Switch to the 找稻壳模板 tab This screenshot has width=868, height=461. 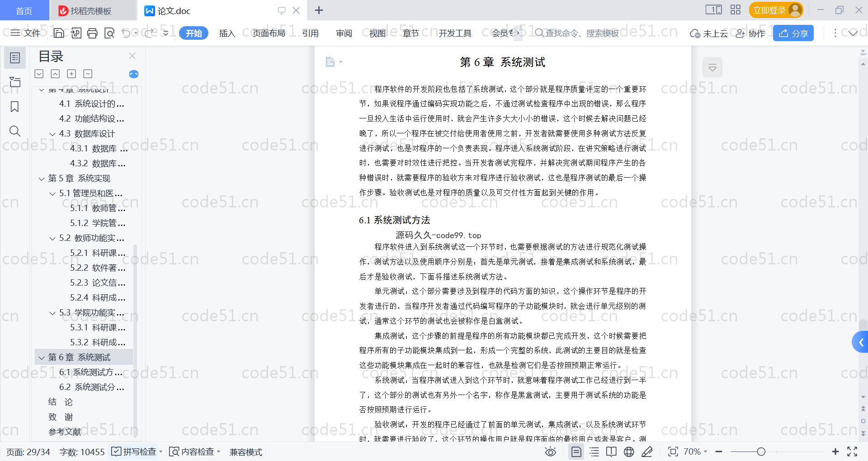(x=93, y=10)
